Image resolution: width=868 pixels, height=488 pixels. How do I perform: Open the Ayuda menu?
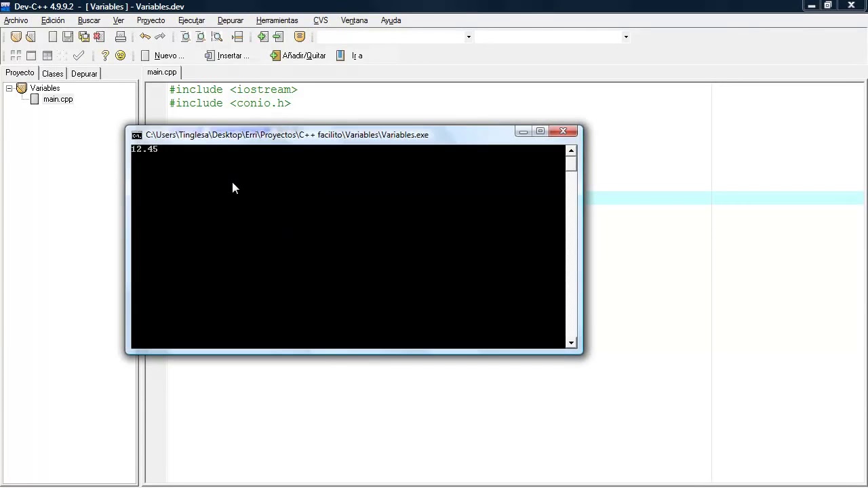(x=391, y=20)
